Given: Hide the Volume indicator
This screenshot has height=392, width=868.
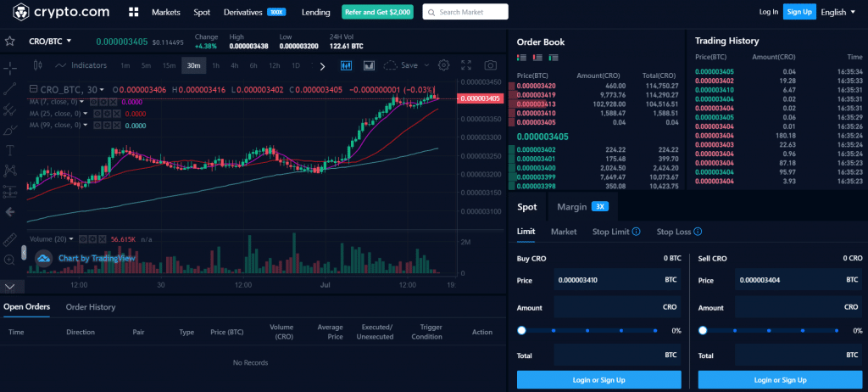Looking at the screenshot, I should [82, 239].
